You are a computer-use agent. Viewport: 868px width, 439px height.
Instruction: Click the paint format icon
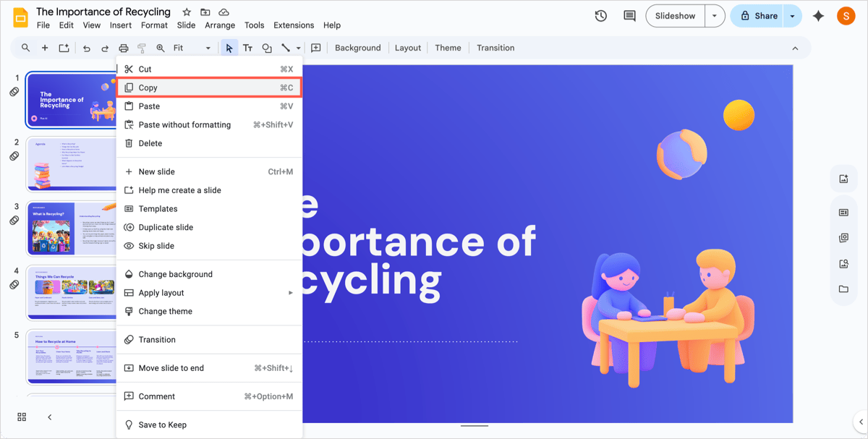point(142,48)
